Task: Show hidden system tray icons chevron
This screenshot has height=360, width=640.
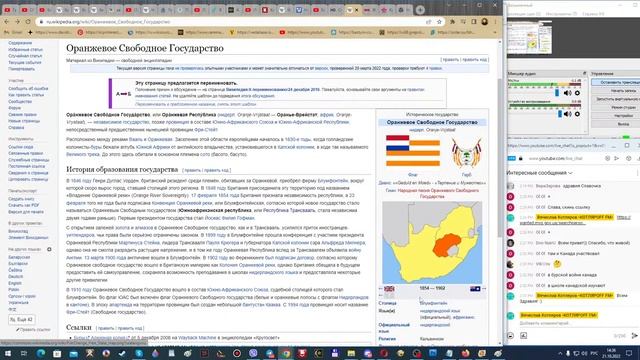Action: [x=560, y=353]
